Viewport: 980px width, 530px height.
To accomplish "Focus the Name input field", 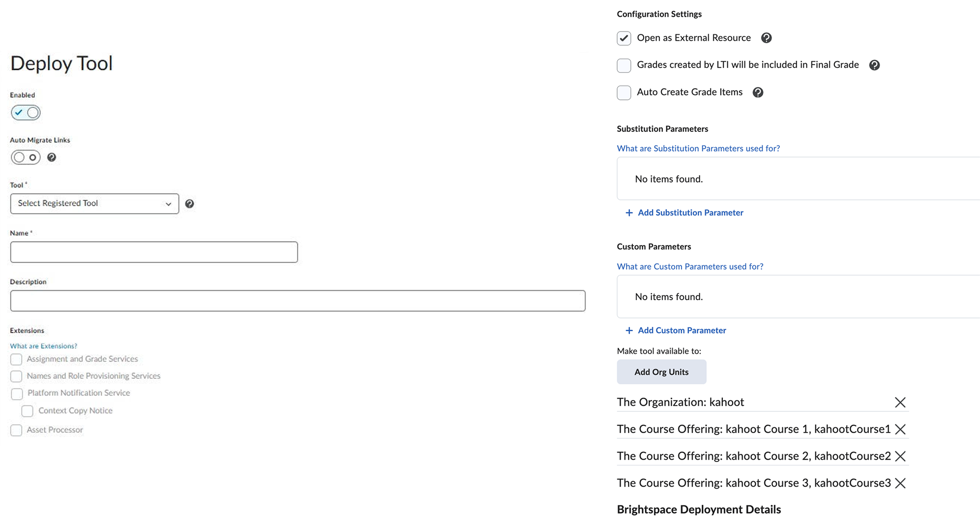I will (x=154, y=252).
